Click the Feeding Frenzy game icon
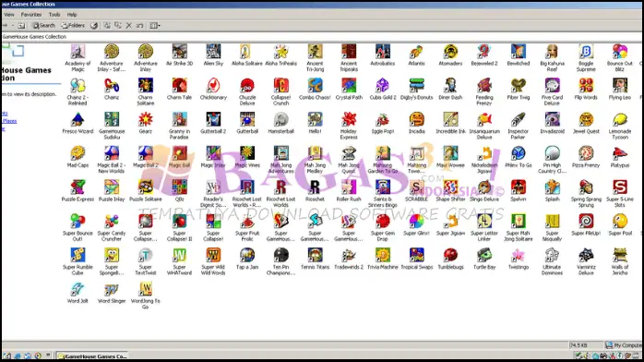Image resolution: width=644 pixels, height=362 pixels. click(x=484, y=86)
